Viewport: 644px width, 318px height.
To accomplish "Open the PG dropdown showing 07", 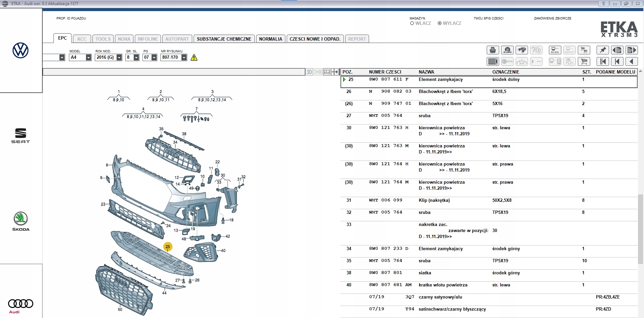I will click(x=150, y=57).
